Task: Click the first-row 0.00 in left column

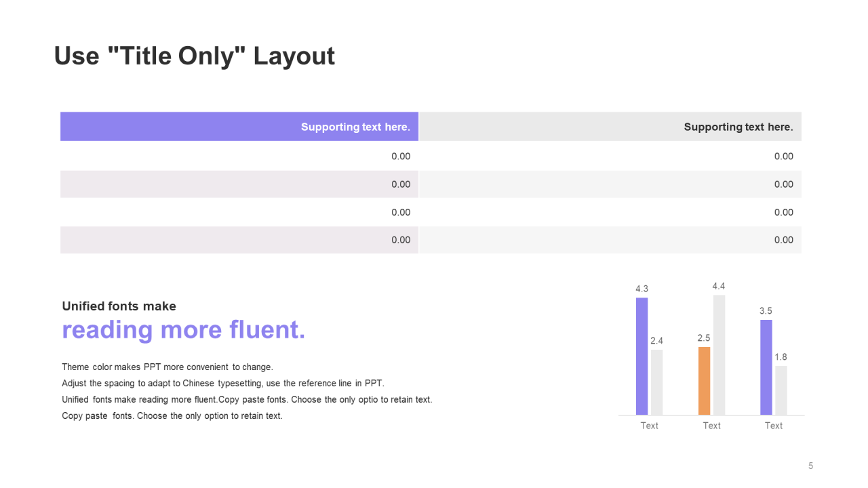Action: (401, 156)
